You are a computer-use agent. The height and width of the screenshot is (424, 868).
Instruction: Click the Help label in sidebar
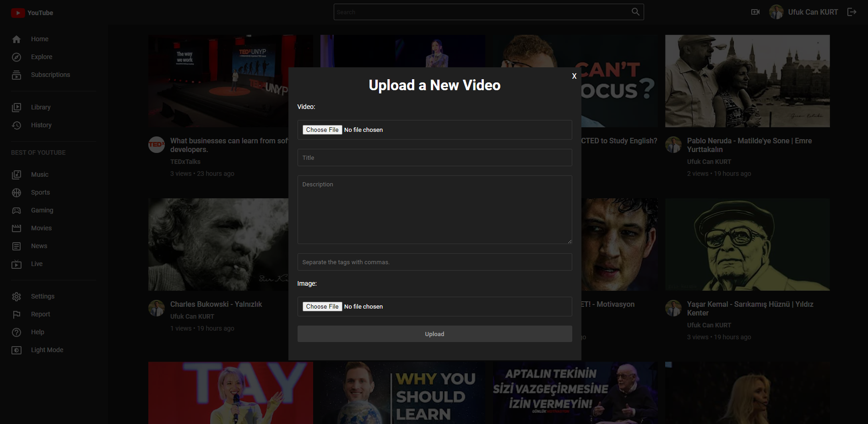coord(38,332)
